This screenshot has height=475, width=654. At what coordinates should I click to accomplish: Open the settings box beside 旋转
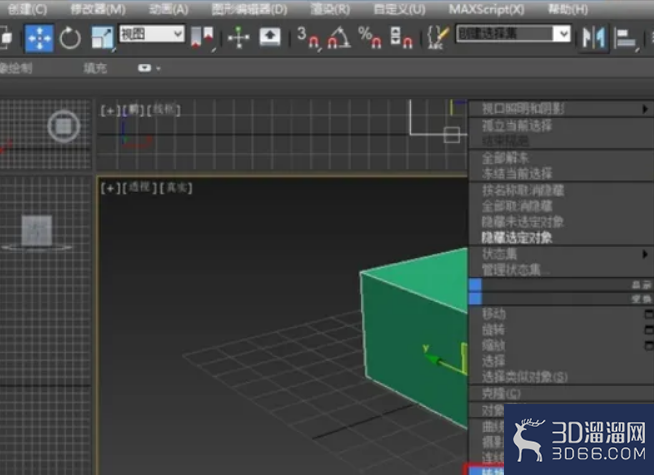pyautogui.click(x=649, y=330)
